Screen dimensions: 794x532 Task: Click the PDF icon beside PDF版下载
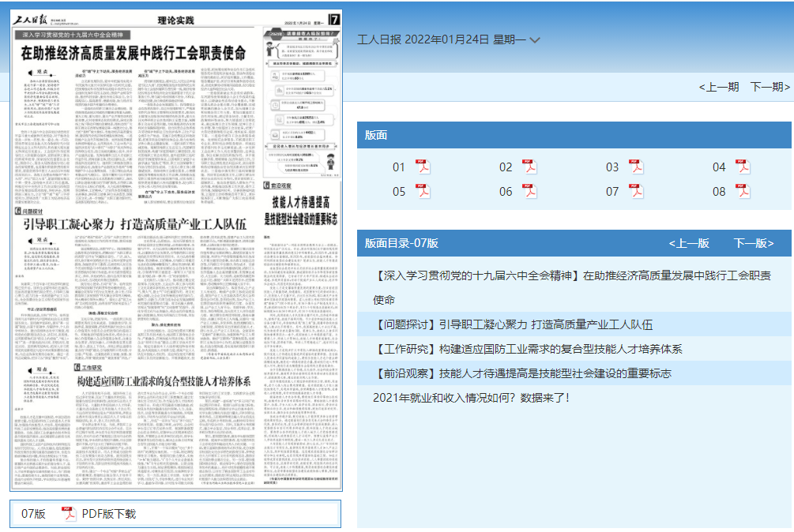tap(68, 513)
